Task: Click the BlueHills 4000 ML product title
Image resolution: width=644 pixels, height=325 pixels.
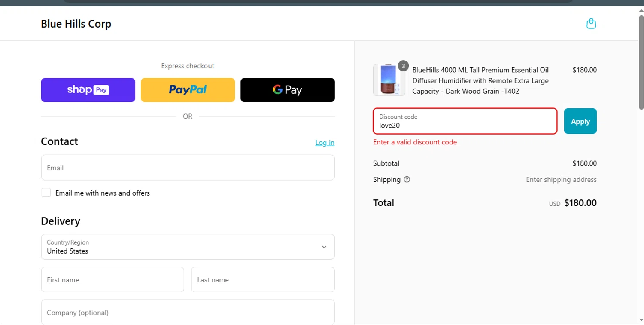Action: pos(480,80)
